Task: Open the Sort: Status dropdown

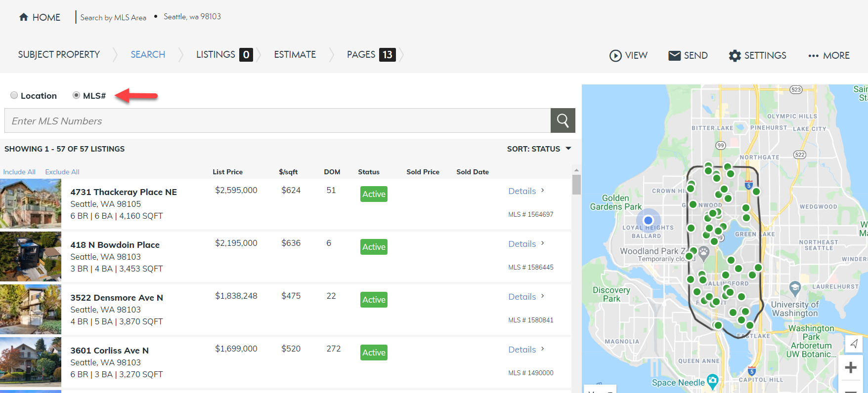Action: pos(539,149)
